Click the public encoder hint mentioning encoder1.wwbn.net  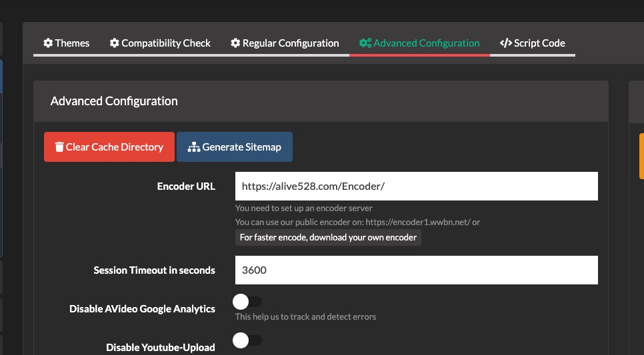(x=358, y=222)
